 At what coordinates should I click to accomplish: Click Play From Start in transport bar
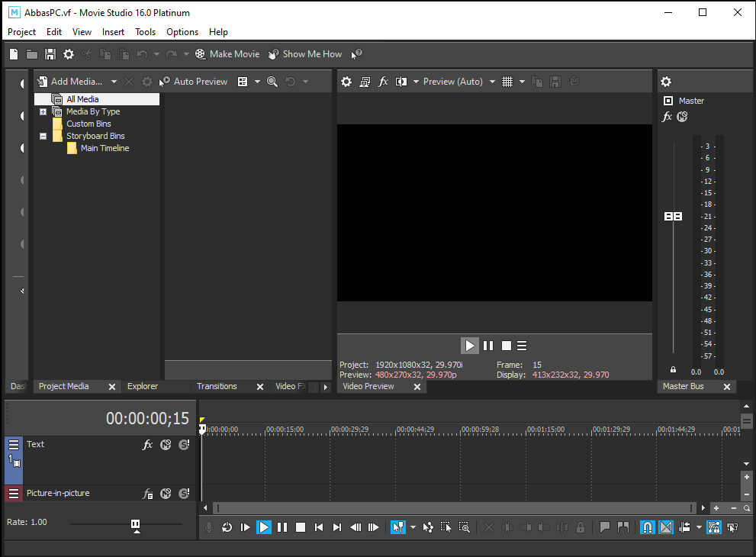tap(245, 527)
